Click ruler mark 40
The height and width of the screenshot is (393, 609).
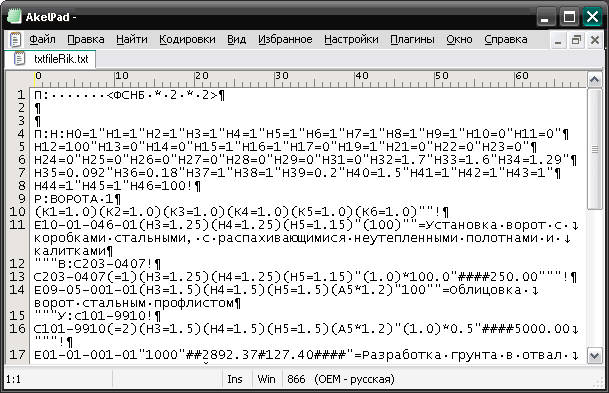(362, 76)
